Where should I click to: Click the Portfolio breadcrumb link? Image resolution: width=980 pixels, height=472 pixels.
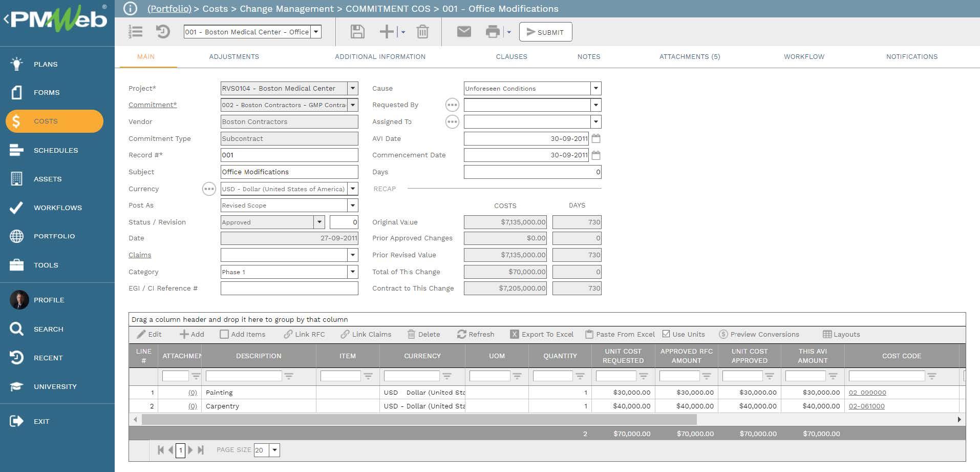click(x=169, y=9)
